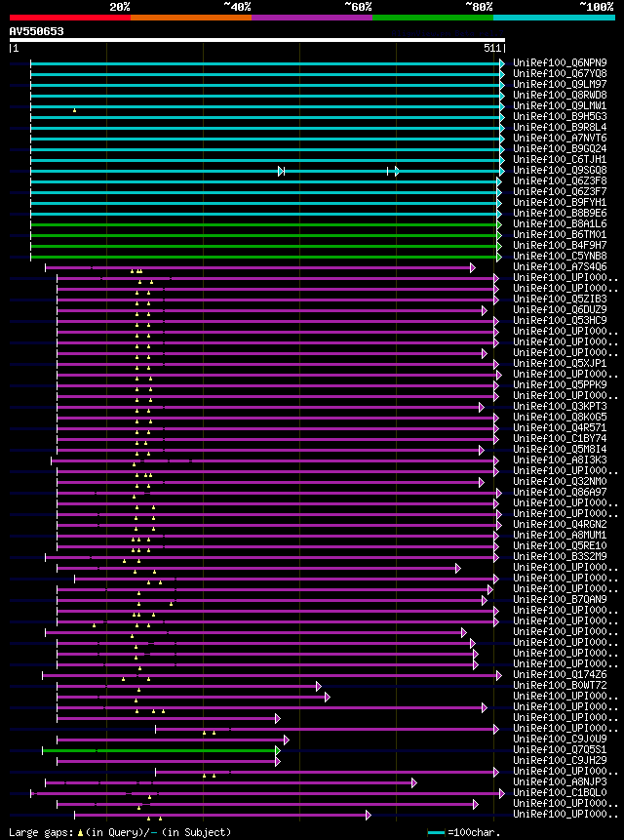Click the UniRef100_Q3KPT3 label
This screenshot has width=624, height=840.
560,406
